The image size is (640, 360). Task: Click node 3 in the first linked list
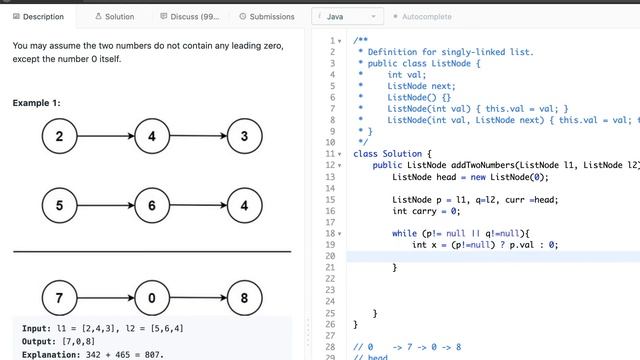point(244,136)
